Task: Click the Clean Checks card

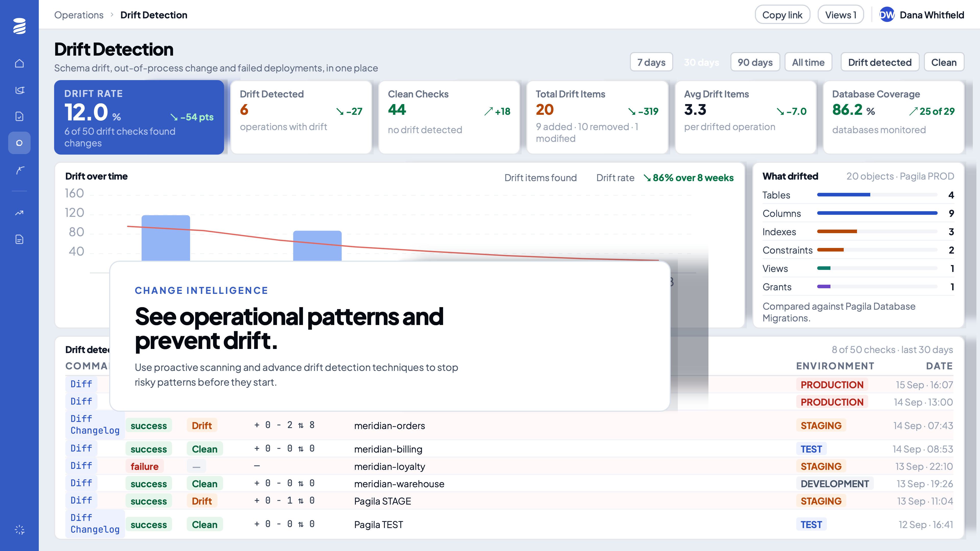Action: pyautogui.click(x=449, y=117)
